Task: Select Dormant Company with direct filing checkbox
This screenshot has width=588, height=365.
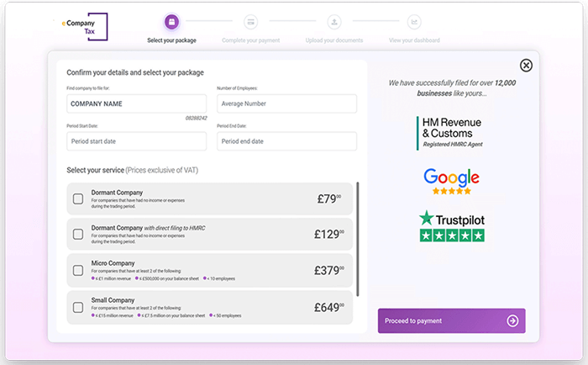Action: tap(78, 235)
